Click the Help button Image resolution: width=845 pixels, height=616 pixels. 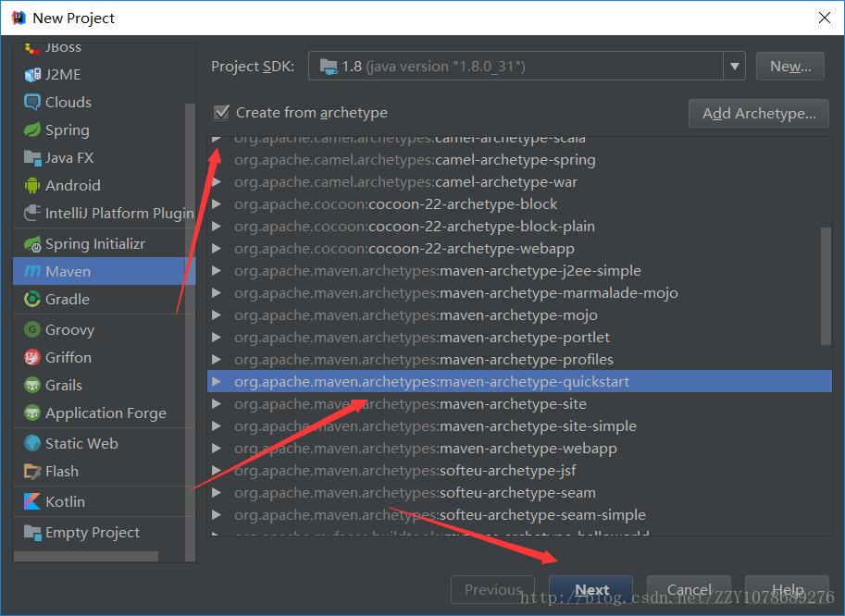tap(787, 589)
